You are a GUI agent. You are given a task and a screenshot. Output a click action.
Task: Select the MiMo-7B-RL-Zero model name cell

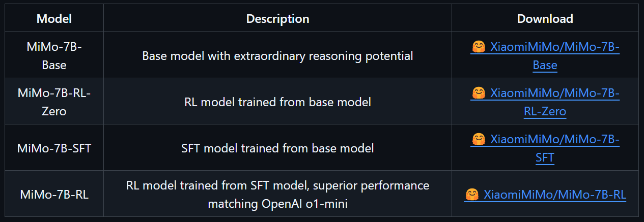[54, 102]
